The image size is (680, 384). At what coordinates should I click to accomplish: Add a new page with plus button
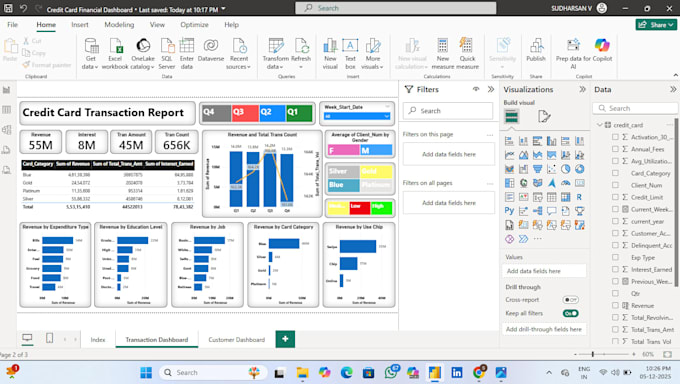(285, 339)
